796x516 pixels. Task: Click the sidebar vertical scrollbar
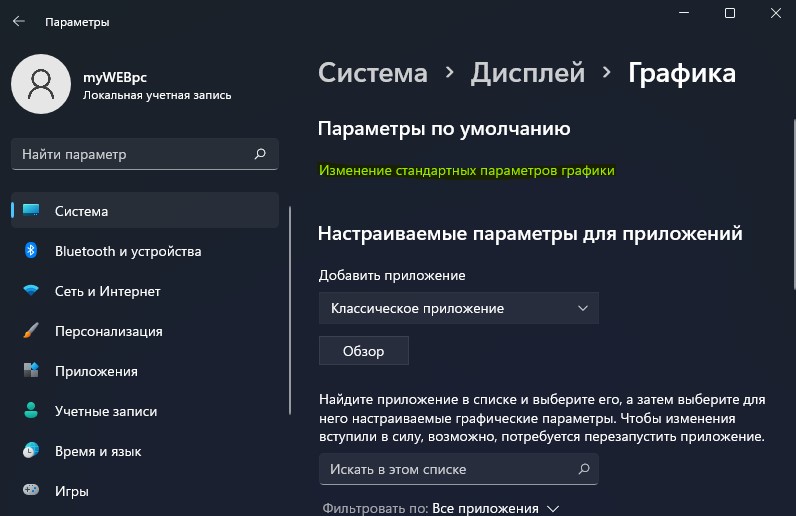[290, 310]
